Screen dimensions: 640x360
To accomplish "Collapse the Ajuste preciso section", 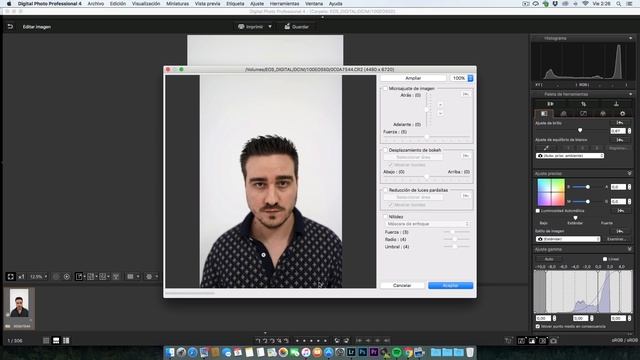I will point(629,173).
